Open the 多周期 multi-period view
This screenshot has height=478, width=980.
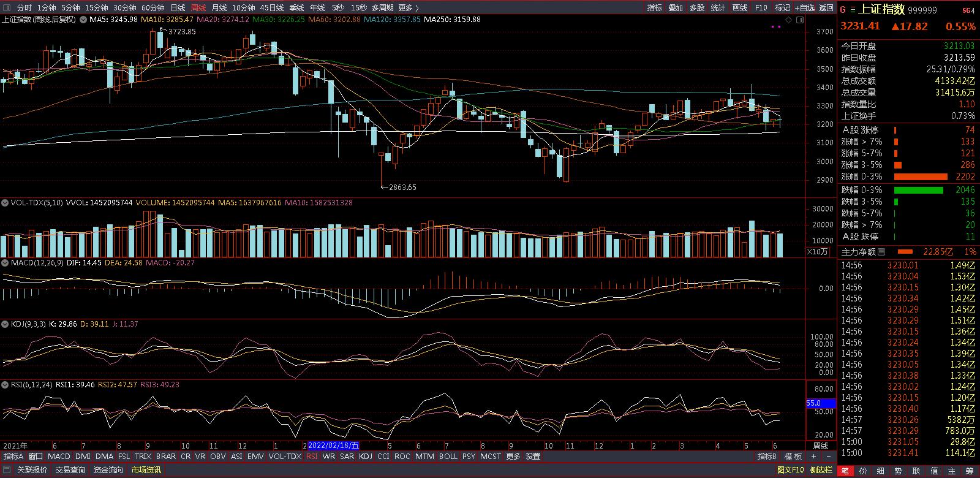tap(382, 8)
